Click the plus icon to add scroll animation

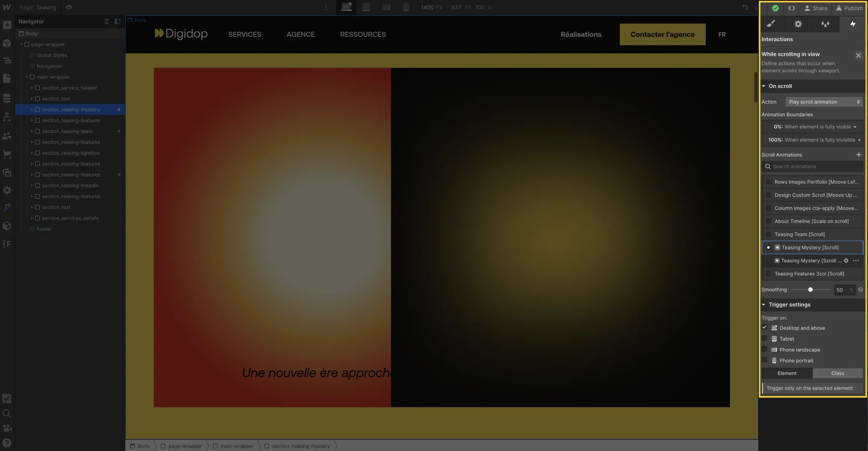[859, 154]
